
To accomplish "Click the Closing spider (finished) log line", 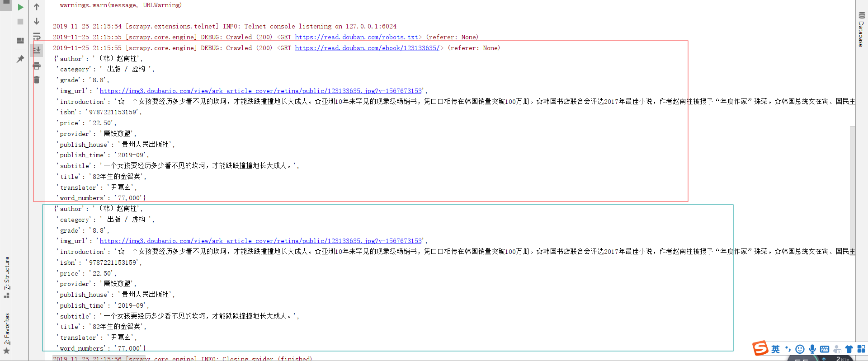I will pos(182,358).
